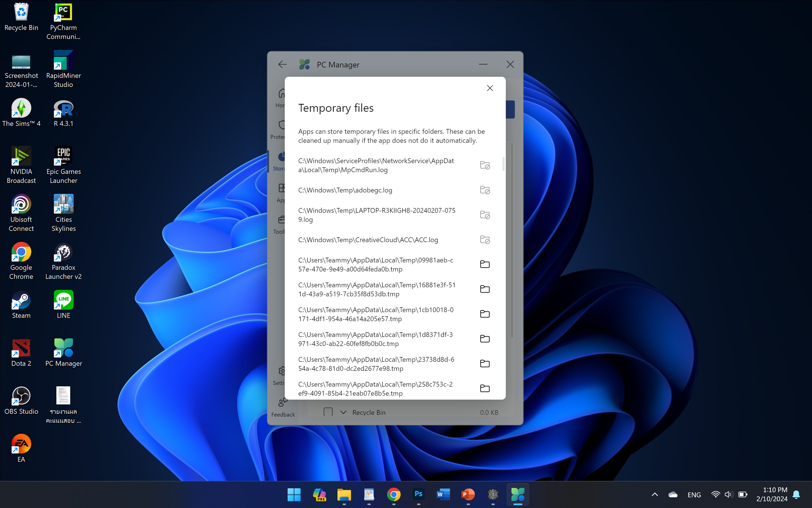Viewport: 812px width, 508px height.
Task: Open Recycle Bin desktop icon
Action: click(21, 17)
